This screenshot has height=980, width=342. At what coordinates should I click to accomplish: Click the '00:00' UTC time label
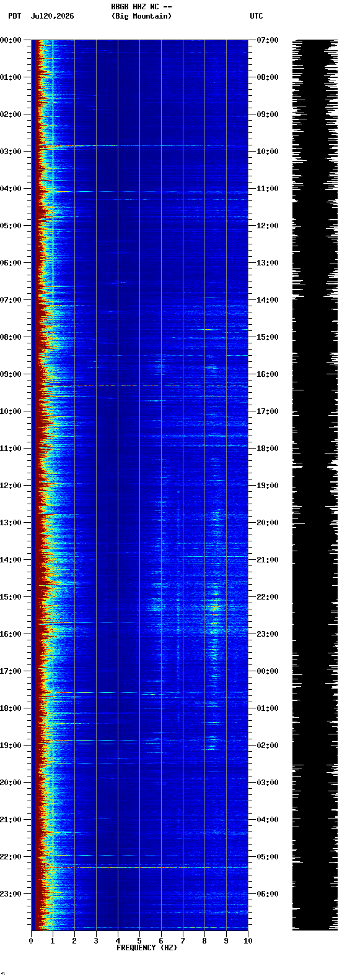267,671
